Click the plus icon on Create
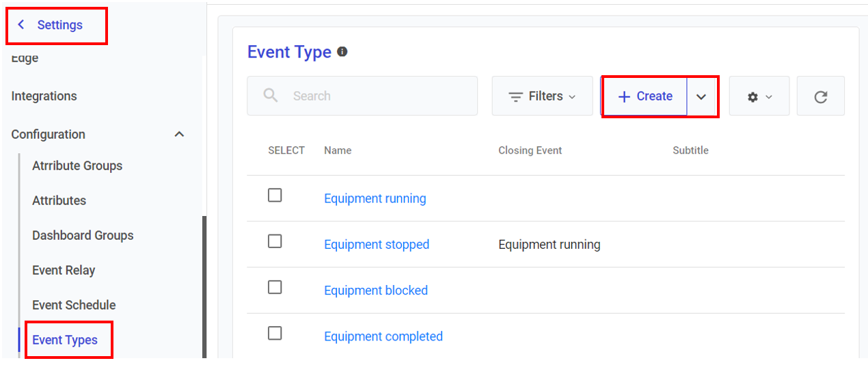The image size is (868, 391). pyautogui.click(x=623, y=97)
